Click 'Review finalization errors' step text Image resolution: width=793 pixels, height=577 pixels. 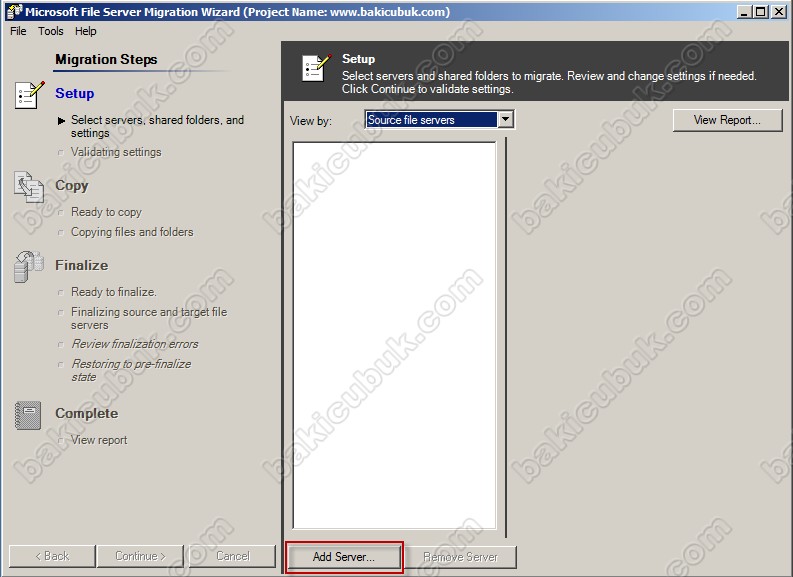click(x=135, y=344)
